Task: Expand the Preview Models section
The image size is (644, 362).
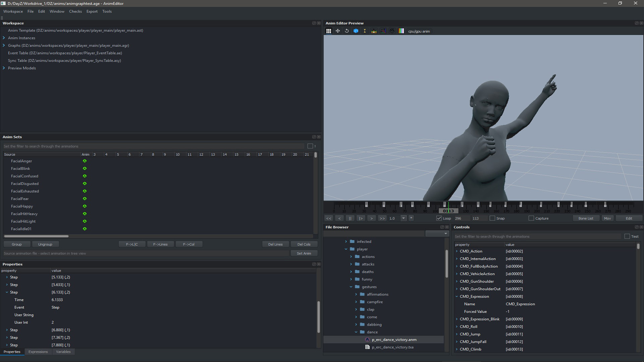Action: [x=4, y=68]
